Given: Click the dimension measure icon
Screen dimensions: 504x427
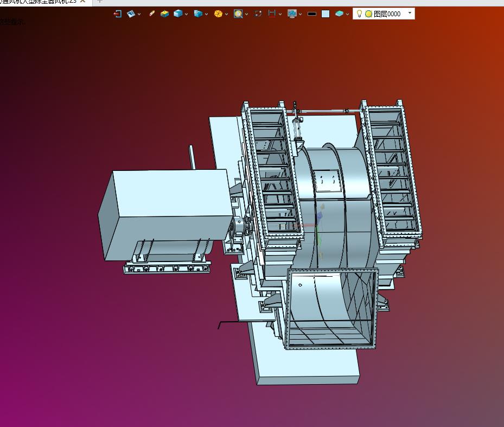Looking at the screenshot, I should pos(272,14).
